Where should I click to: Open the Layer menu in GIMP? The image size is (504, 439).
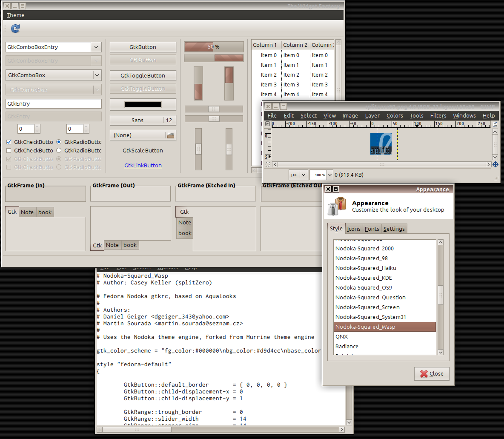(x=372, y=115)
